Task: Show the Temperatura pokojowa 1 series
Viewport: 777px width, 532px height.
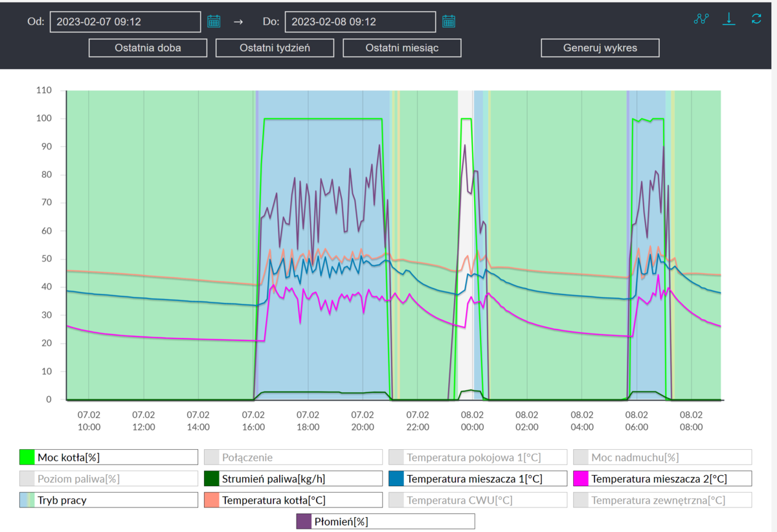Action: [x=478, y=458]
